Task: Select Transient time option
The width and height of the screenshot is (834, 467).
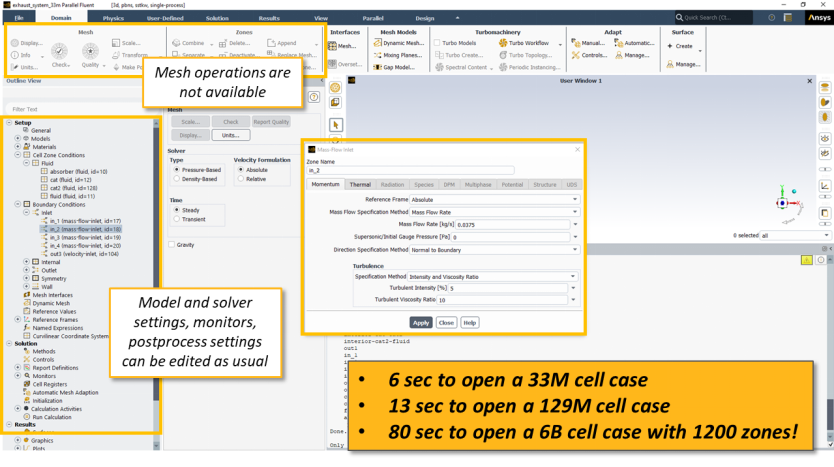Action: [x=177, y=219]
